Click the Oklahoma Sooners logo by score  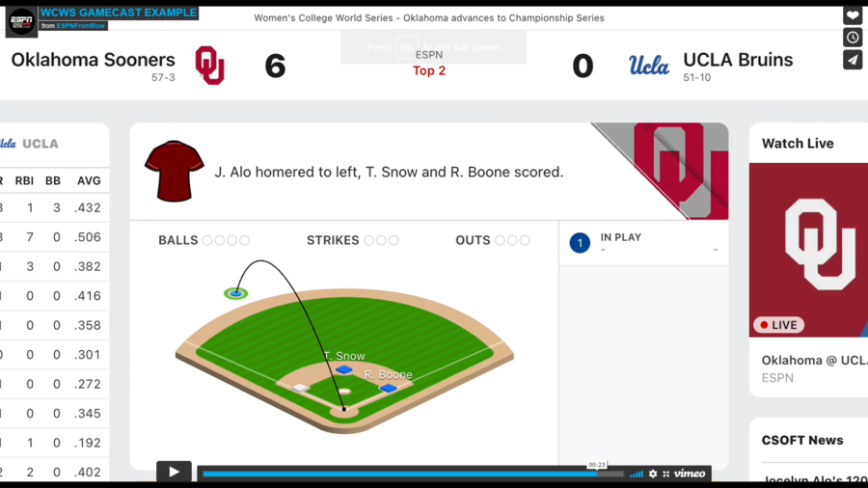209,66
